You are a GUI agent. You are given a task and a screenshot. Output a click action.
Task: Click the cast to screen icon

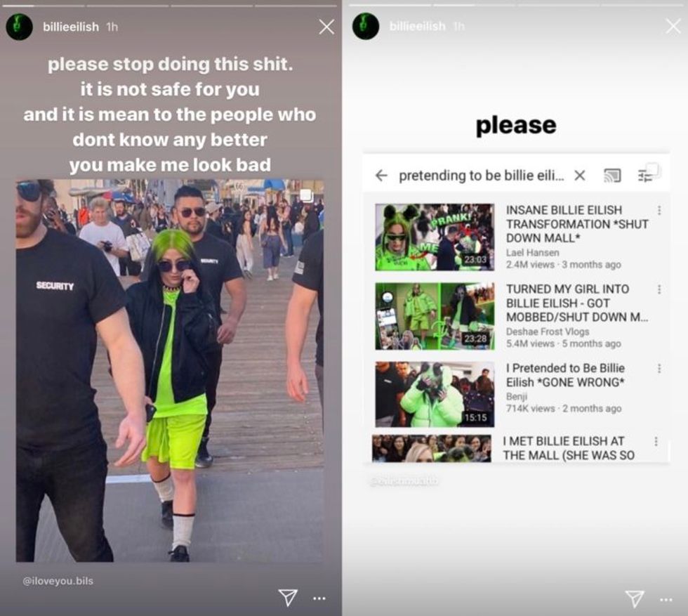click(x=612, y=176)
